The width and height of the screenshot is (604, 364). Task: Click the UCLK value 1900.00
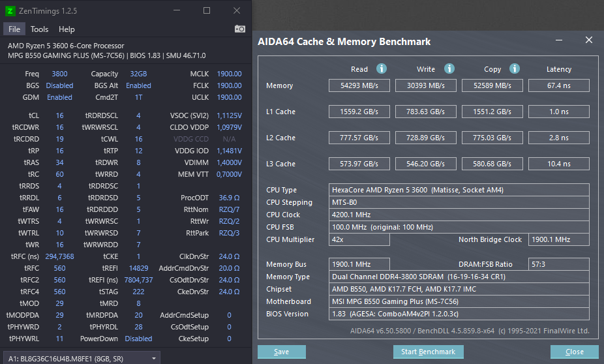[229, 97]
